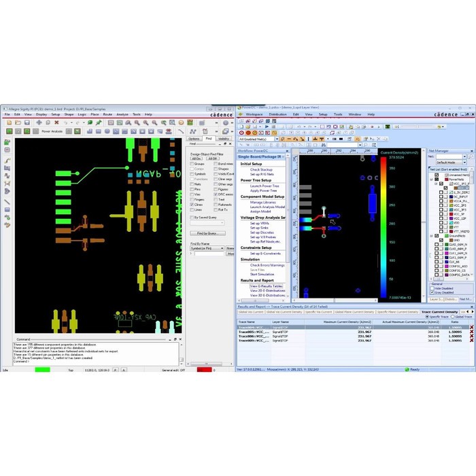Open the Route menu in Allegro
This screenshot has width=476, height=476.
[x=107, y=114]
